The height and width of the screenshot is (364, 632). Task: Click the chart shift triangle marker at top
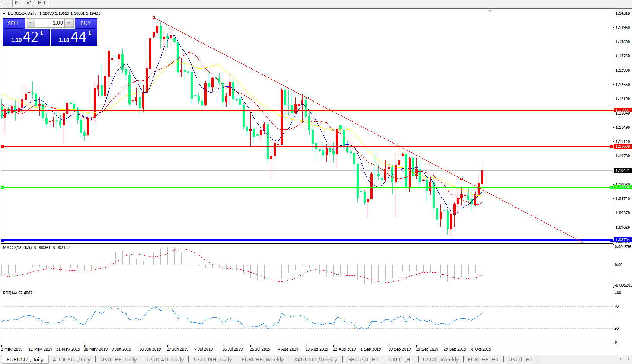coord(490,11)
